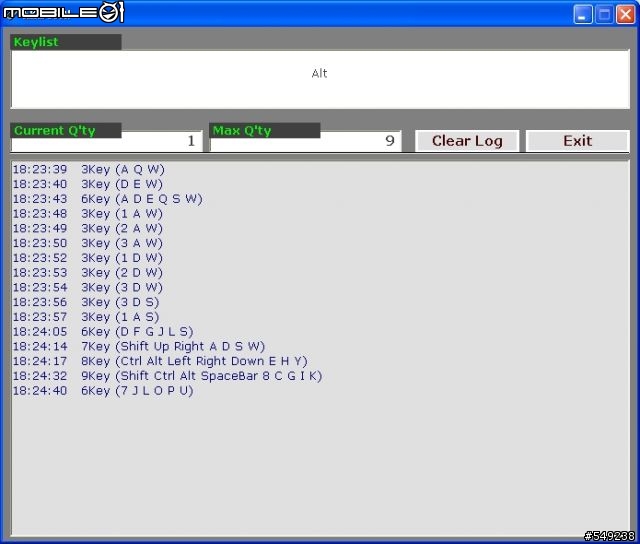Click the Keylist display box showing Alt
Screen dimensions: 640x544
320,79
